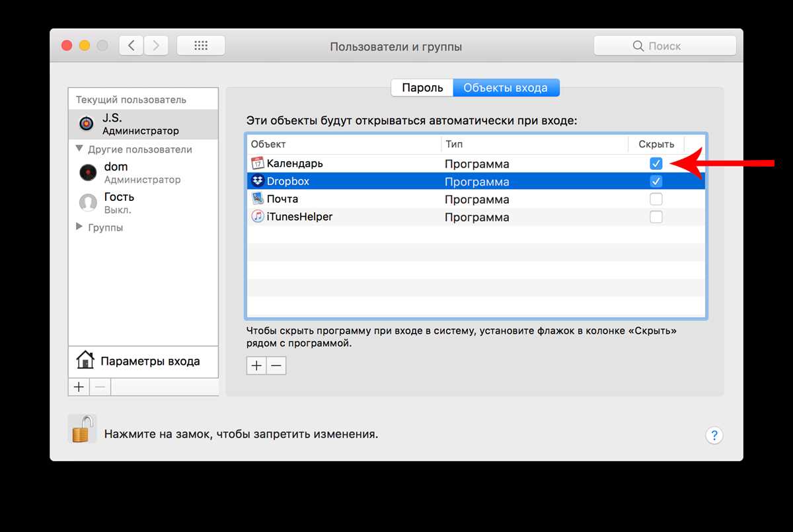This screenshot has width=793, height=532.
Task: Select Гость user in sidebar
Action: (x=143, y=202)
